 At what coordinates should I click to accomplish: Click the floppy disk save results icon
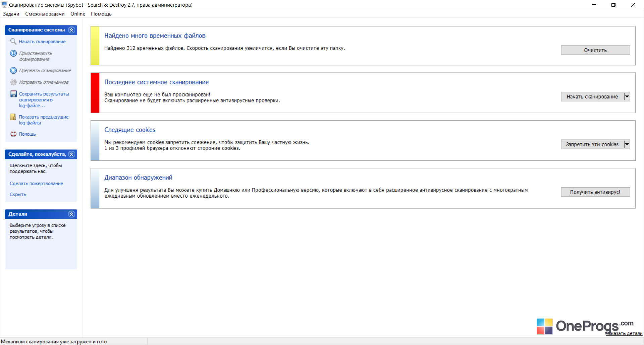13,94
